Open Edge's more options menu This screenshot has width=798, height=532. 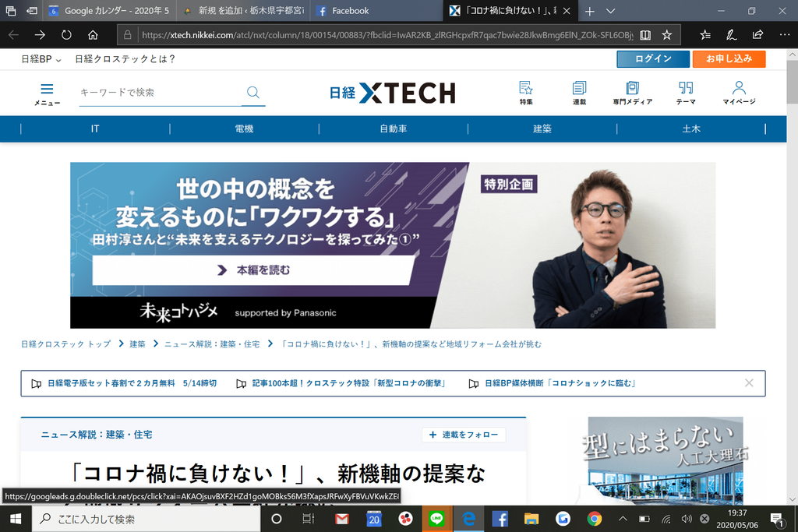point(782,34)
